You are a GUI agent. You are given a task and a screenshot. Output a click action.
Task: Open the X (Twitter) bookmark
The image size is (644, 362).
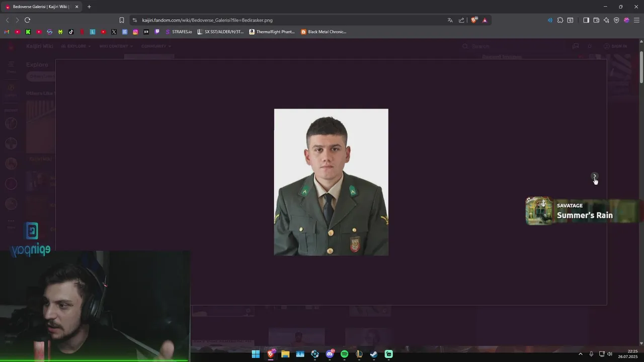[114, 32]
